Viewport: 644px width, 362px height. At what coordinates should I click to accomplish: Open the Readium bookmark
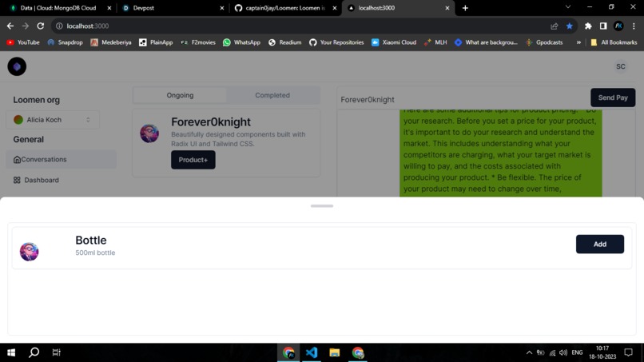[x=284, y=42]
